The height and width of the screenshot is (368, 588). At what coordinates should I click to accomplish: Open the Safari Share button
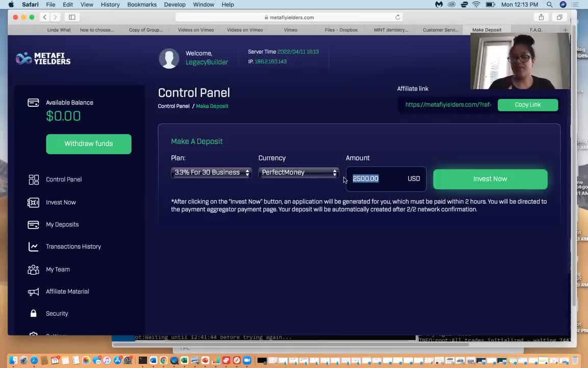click(x=541, y=17)
